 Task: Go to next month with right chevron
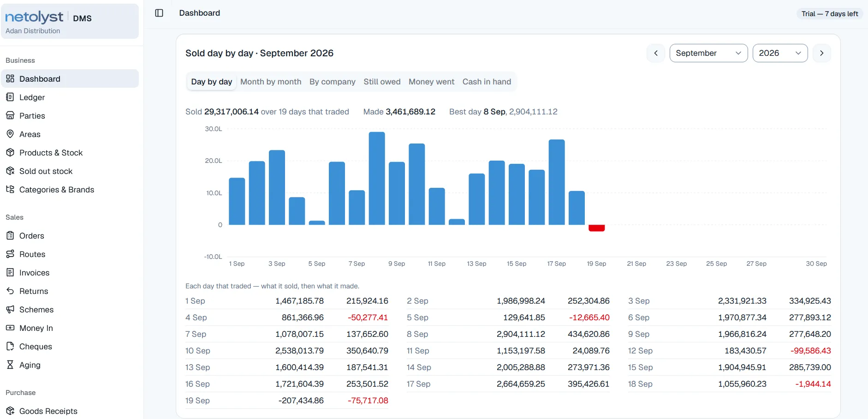(822, 53)
